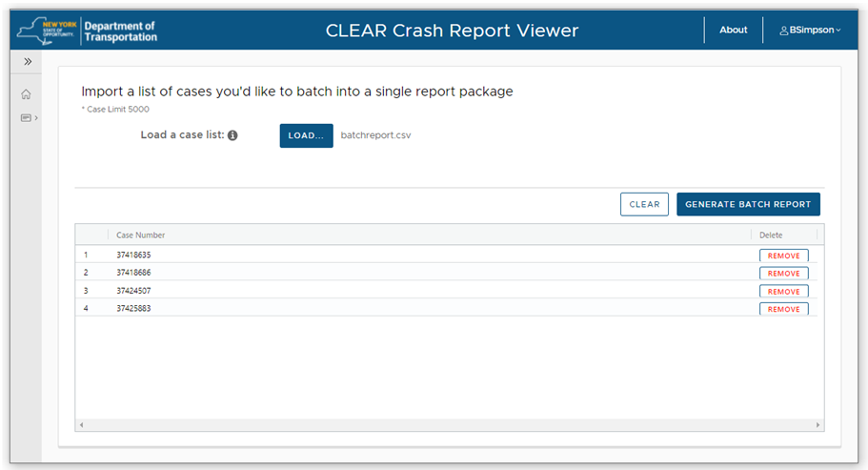Click the horizontal scrollbar track of table
868x470 pixels.
pyautogui.click(x=450, y=425)
